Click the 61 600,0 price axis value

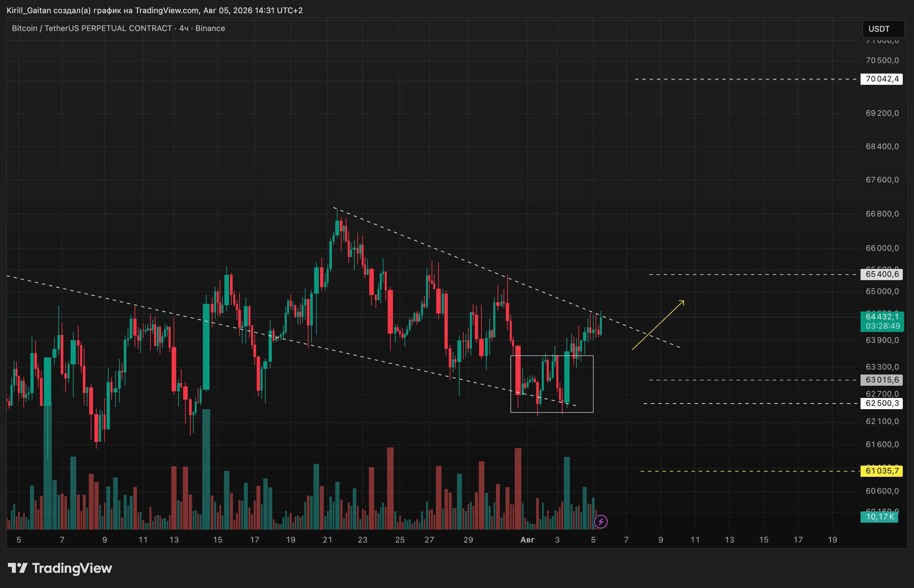coord(882,444)
